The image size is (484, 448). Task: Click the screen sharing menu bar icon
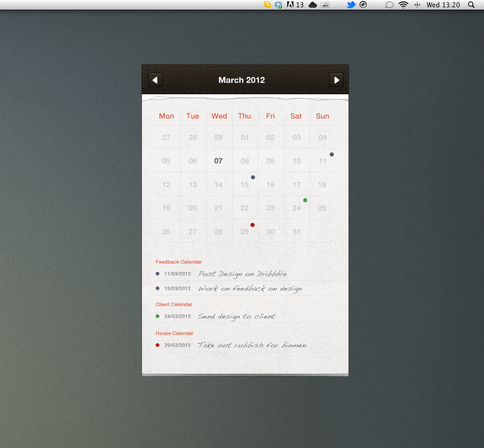[x=325, y=5]
